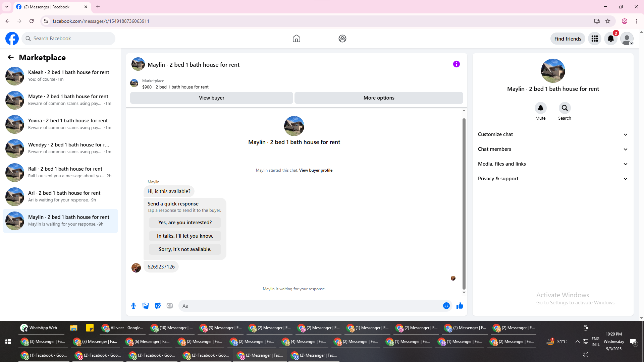The width and height of the screenshot is (644, 362).
Task: Open Chrome three-dot menu
Action: click(x=637, y=21)
